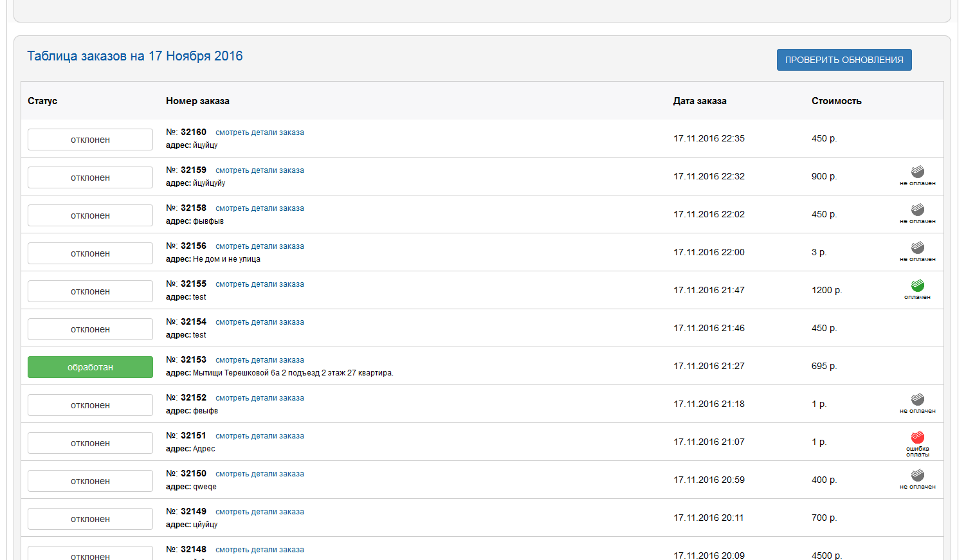966x560 pixels.
Task: Click the price 700 р.
Action: [x=824, y=518]
